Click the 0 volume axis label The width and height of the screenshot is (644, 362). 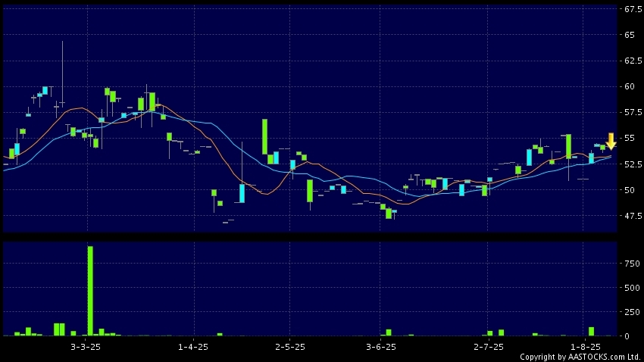coord(627,336)
